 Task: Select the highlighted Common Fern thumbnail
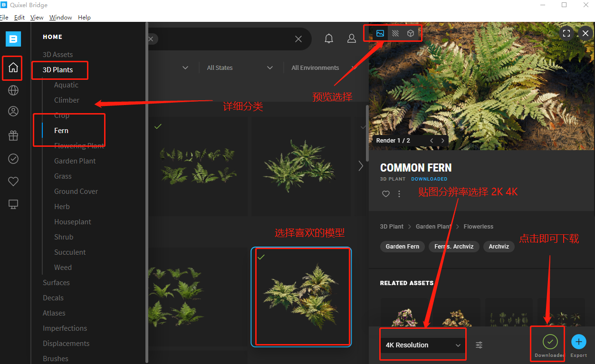click(301, 297)
